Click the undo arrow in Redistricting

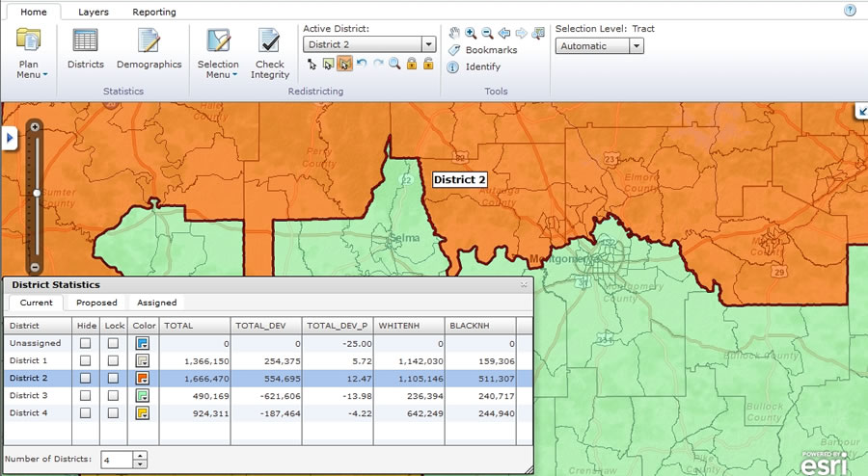coord(362,64)
